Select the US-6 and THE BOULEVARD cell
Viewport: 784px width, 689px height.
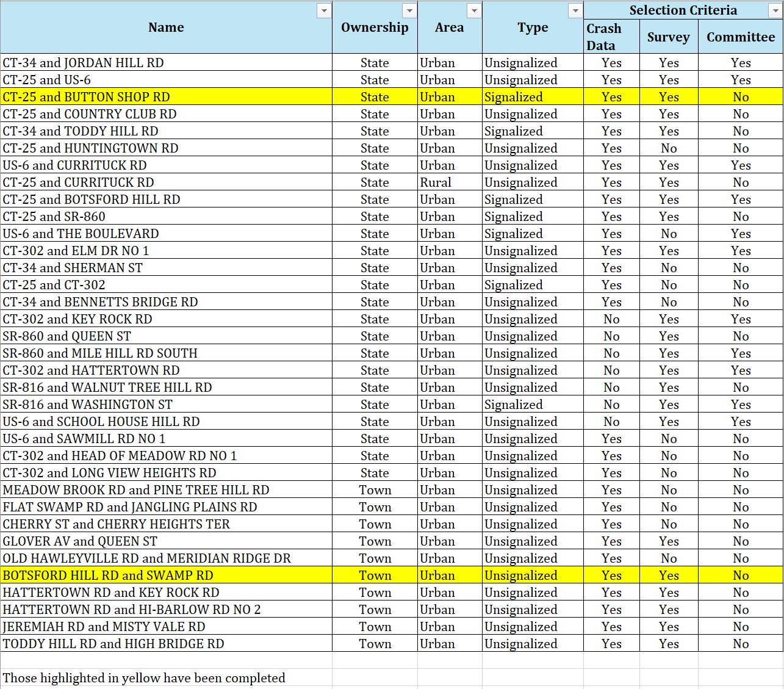pos(166,234)
